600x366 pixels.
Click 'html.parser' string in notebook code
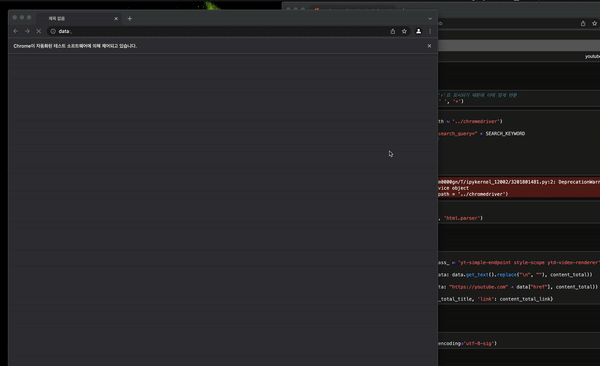[463, 218]
